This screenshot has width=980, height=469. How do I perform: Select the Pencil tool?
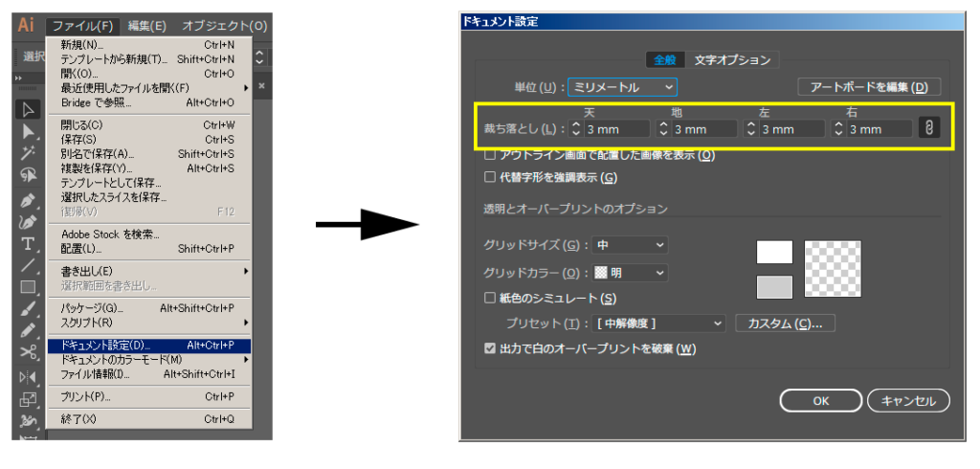28,331
